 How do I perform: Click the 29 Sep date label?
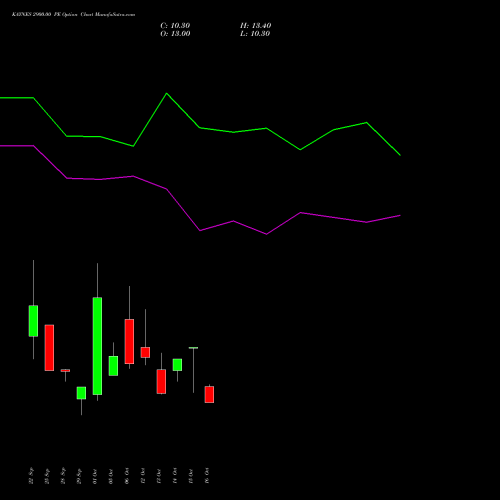click(79, 476)
